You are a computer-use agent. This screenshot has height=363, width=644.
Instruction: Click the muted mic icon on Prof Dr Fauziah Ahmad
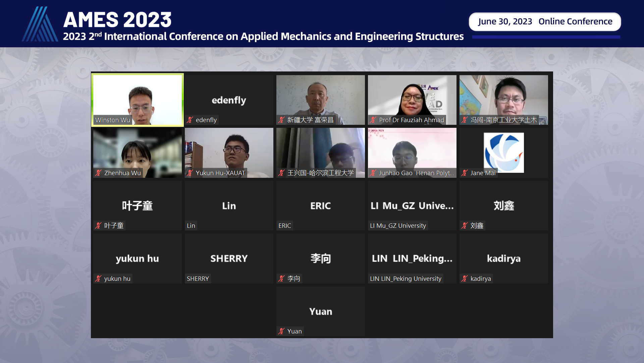[x=373, y=120]
